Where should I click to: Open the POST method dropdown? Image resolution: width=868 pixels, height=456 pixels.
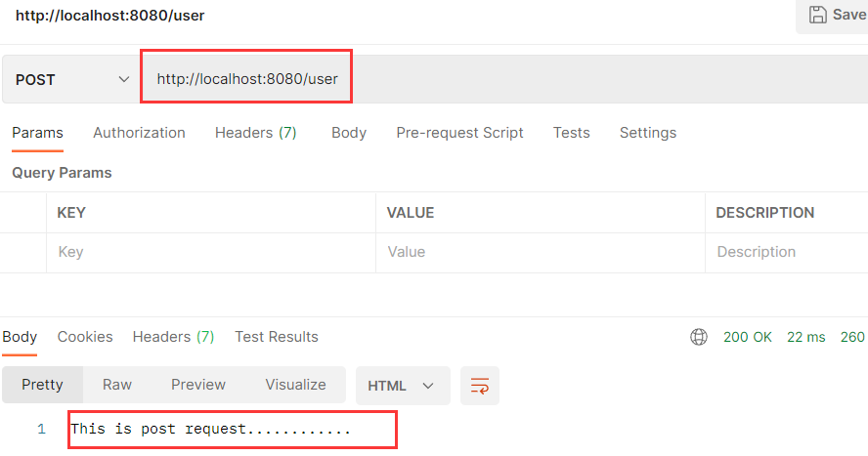click(72, 79)
